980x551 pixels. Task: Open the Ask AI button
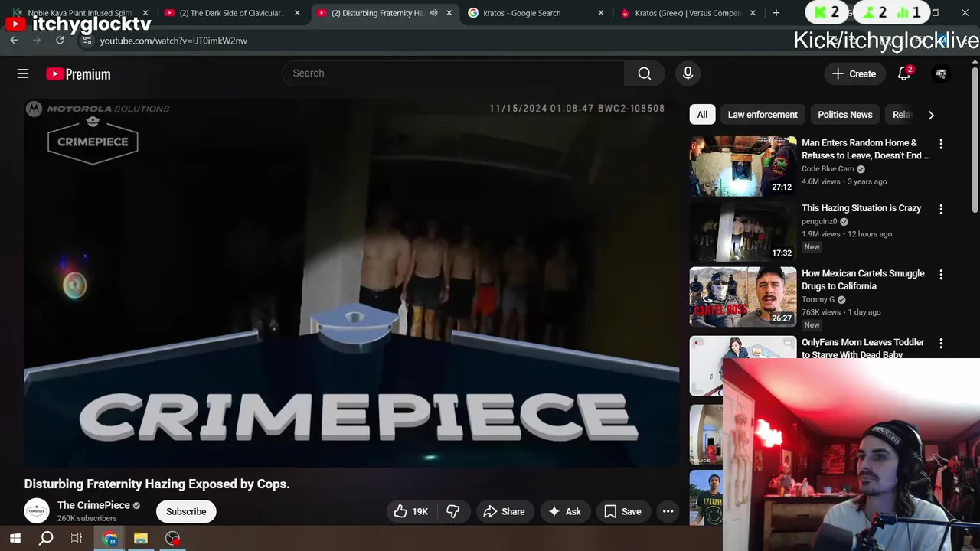tap(564, 511)
